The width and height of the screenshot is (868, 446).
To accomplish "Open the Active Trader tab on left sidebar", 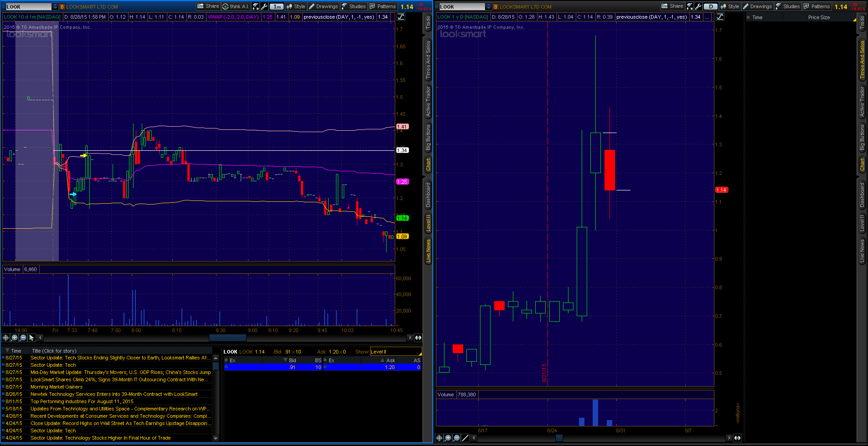I will pyautogui.click(x=428, y=102).
